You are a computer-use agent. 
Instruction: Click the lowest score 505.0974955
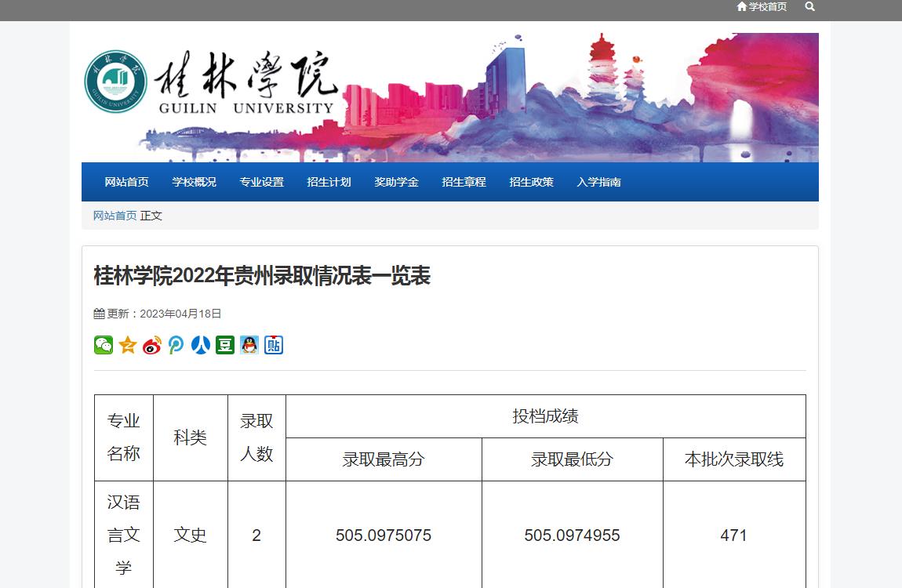pos(573,535)
